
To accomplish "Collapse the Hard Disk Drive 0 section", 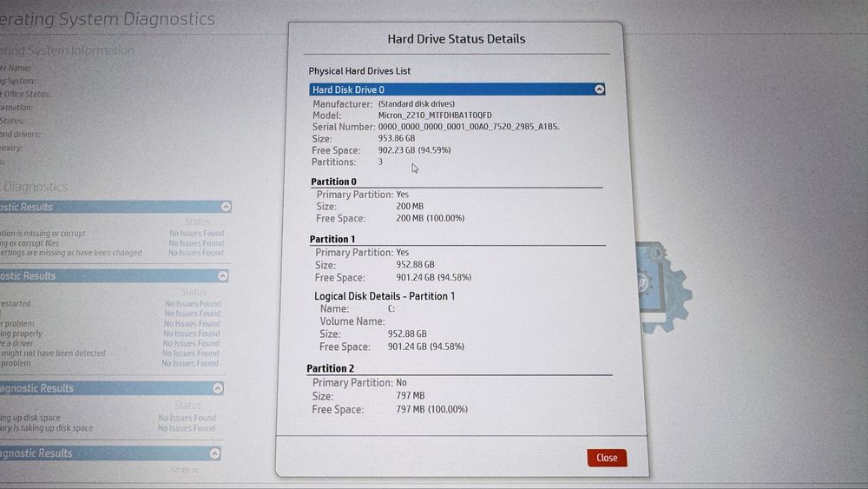I will [x=599, y=89].
